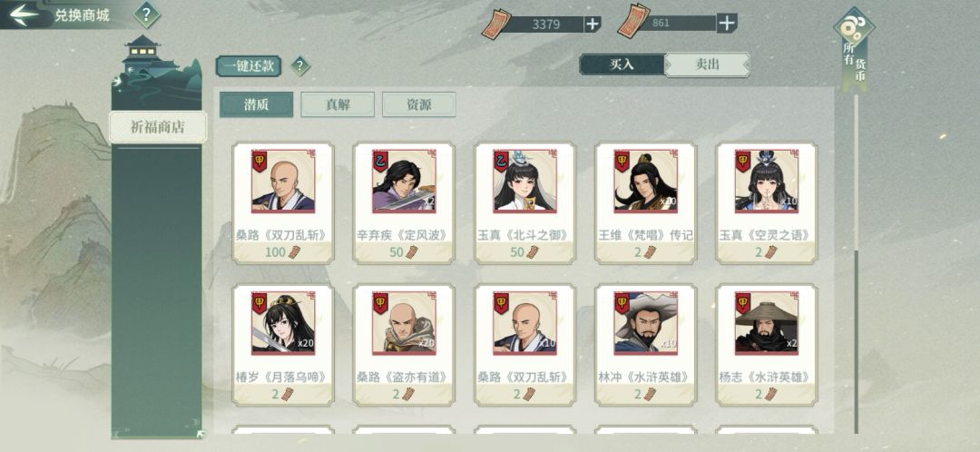Screen dimensions: 980x452
Task: Click the ticket icon showing 861
Action: [633, 21]
